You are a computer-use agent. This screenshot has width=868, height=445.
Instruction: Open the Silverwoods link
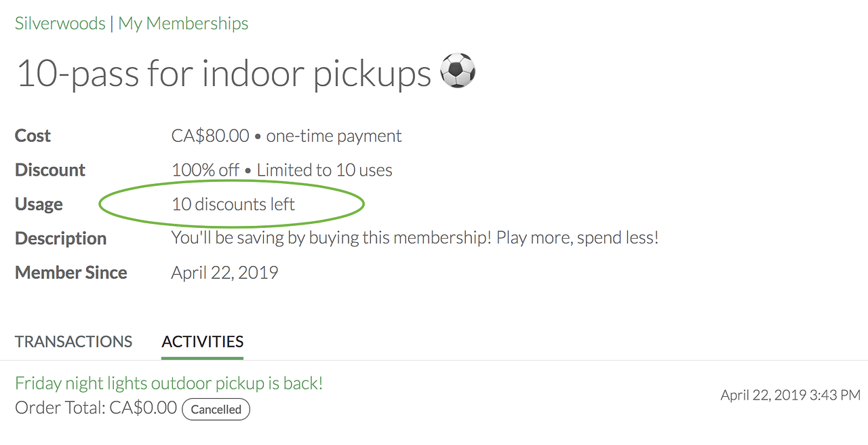(60, 24)
